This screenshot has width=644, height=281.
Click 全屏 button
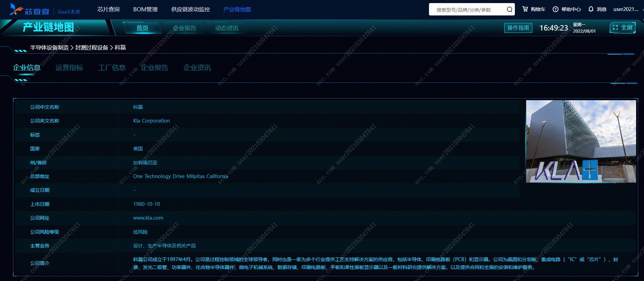pyautogui.click(x=623, y=28)
